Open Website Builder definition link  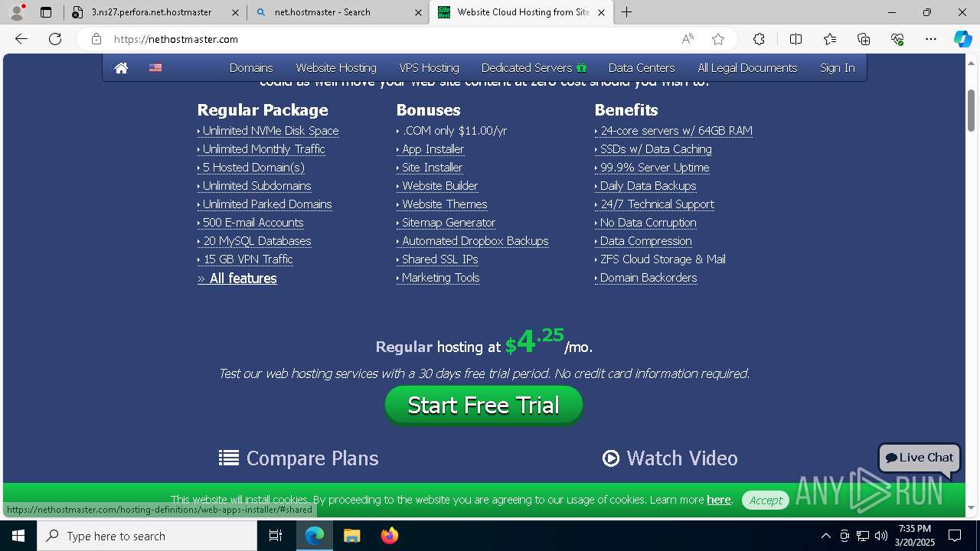click(440, 186)
